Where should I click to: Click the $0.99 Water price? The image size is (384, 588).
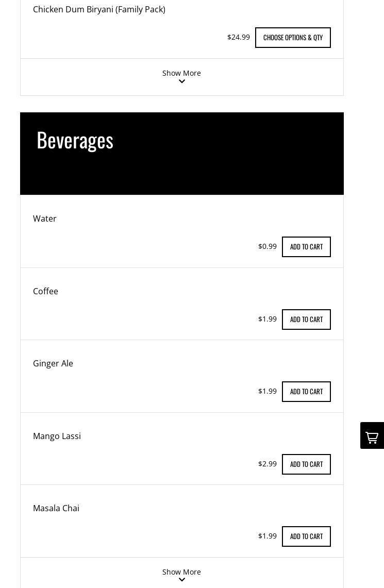[268, 246]
